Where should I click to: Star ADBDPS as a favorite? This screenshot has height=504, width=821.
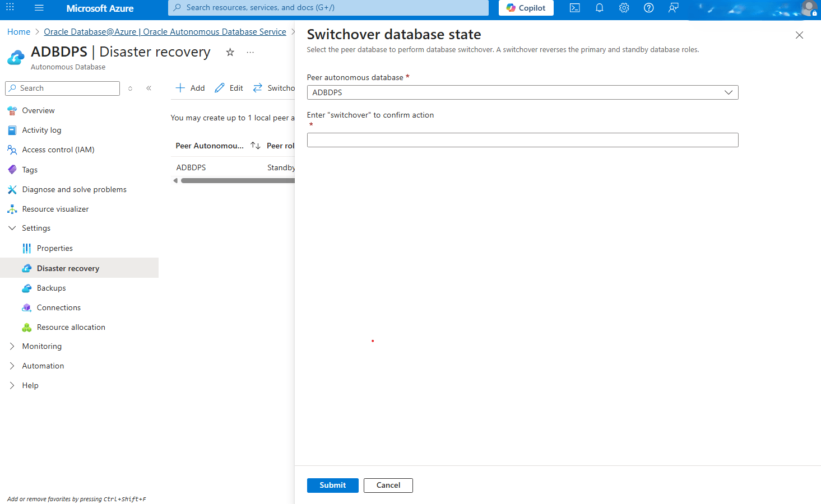(x=230, y=52)
